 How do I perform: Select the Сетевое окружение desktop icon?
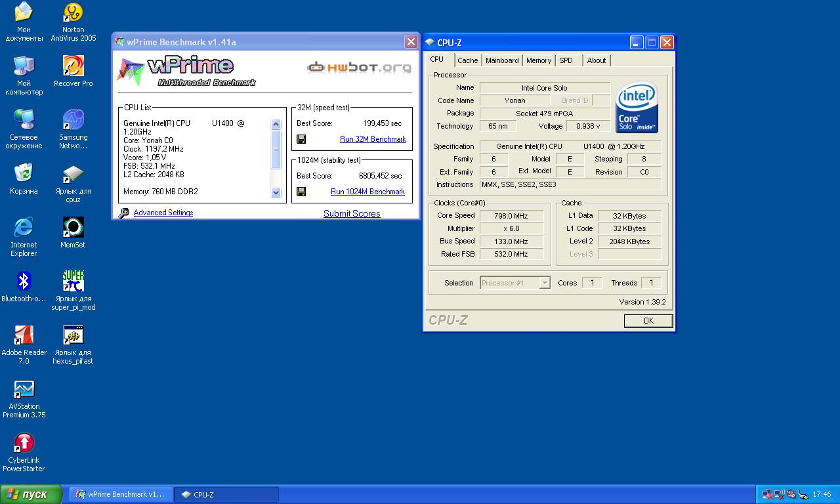click(24, 129)
